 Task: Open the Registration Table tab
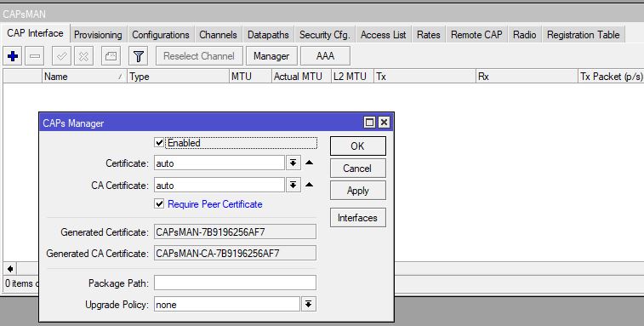point(584,35)
